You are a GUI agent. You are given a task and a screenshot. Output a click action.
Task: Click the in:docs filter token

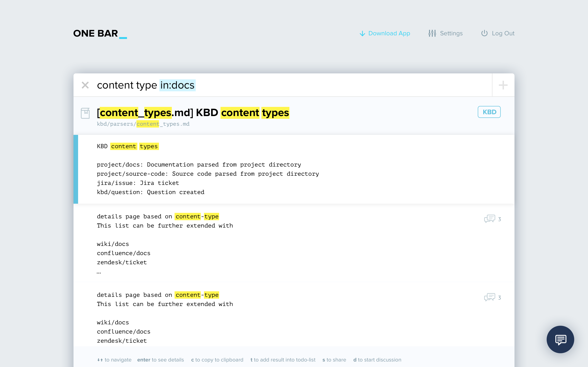177,85
